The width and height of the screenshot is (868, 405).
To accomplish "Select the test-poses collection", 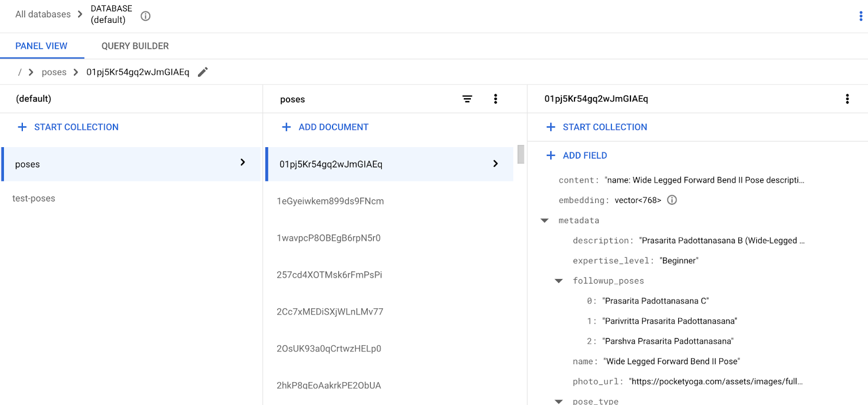I will coord(34,199).
